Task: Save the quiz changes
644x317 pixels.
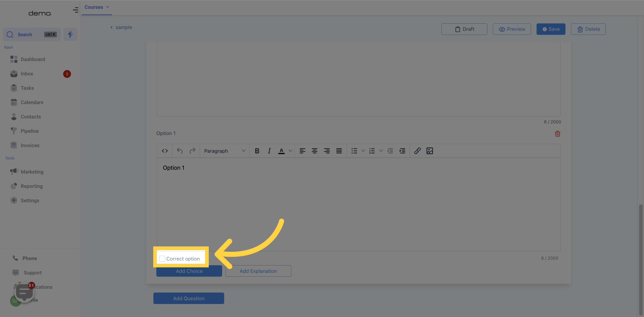Action: 551,29
